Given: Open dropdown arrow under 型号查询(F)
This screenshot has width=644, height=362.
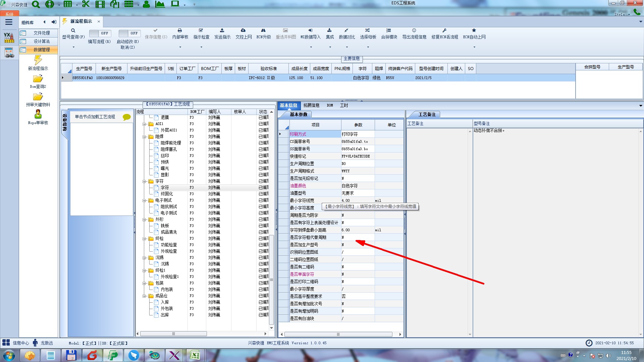Looking at the screenshot, I should (73, 47).
